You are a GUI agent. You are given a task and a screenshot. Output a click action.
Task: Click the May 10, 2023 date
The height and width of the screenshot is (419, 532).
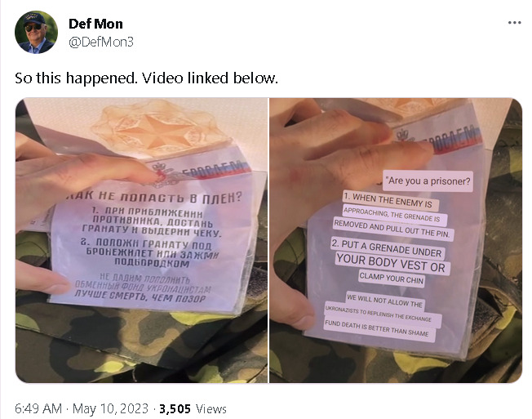pos(111,408)
